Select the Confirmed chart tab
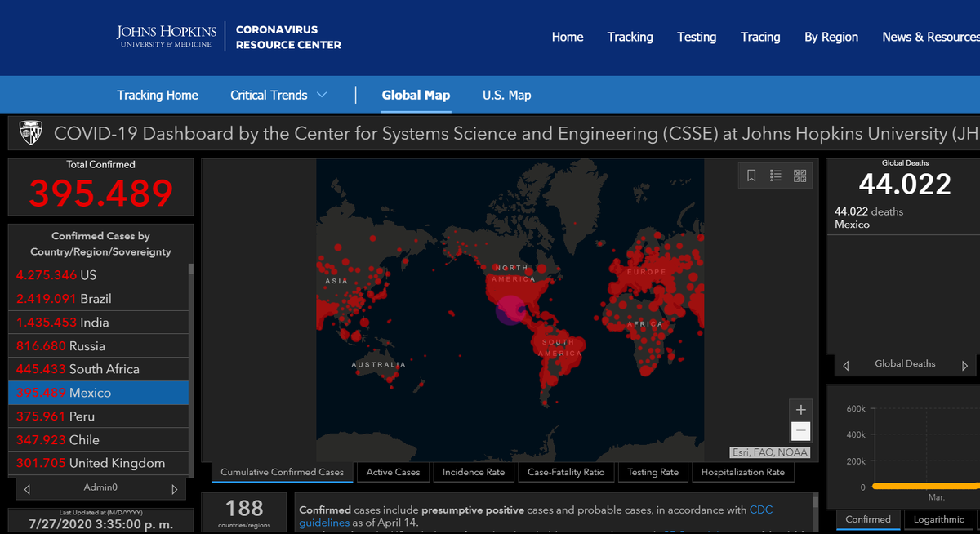The height and width of the screenshot is (534, 980). coord(868,519)
